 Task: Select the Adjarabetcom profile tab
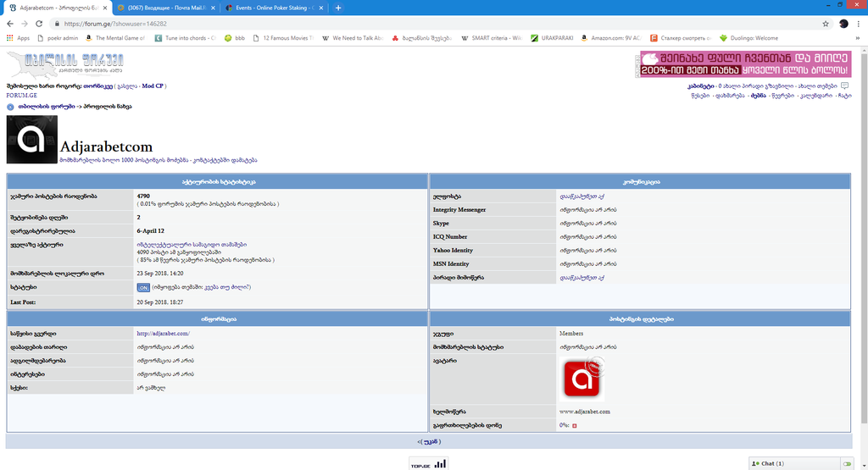point(58,8)
